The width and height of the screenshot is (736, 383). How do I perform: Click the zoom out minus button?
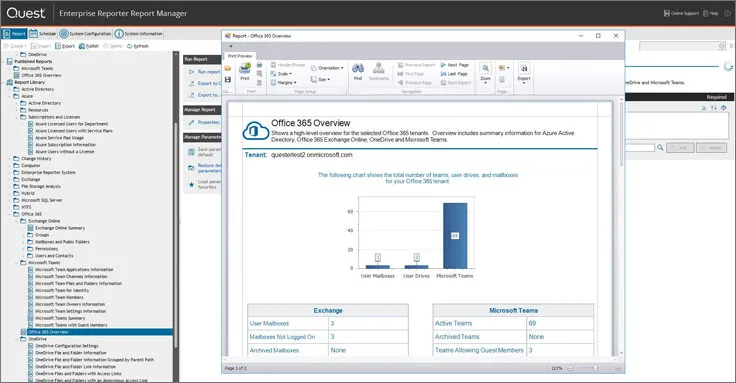tap(570, 368)
